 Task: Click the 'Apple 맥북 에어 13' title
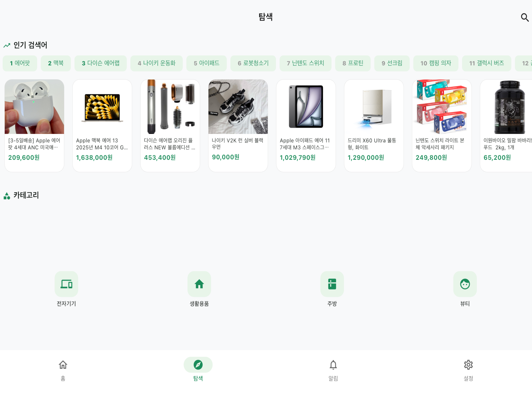click(x=102, y=144)
